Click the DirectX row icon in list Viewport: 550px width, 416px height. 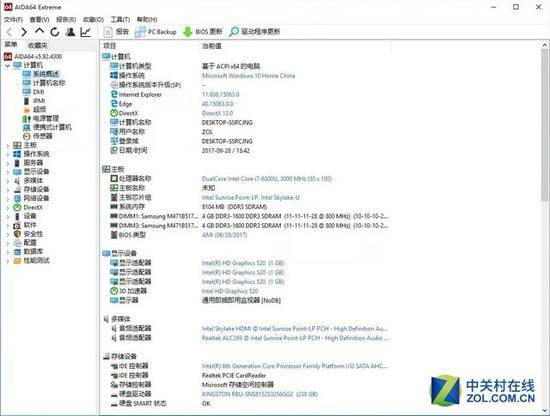click(114, 113)
